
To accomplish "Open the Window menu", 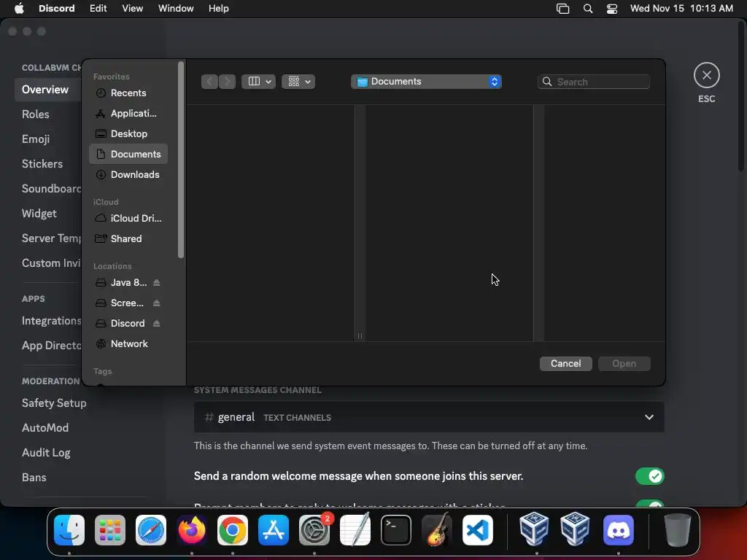I will click(x=176, y=9).
